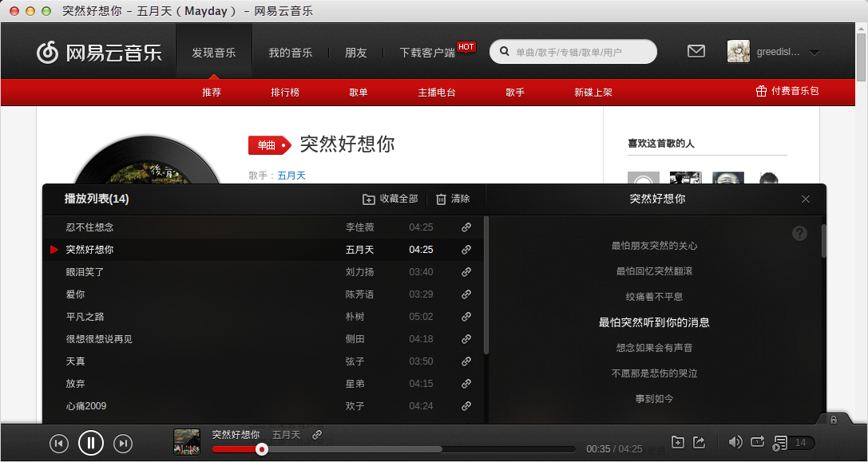Click song title 突然好想你 in player bar
Viewport: 868px width, 462px height.
[x=236, y=435]
